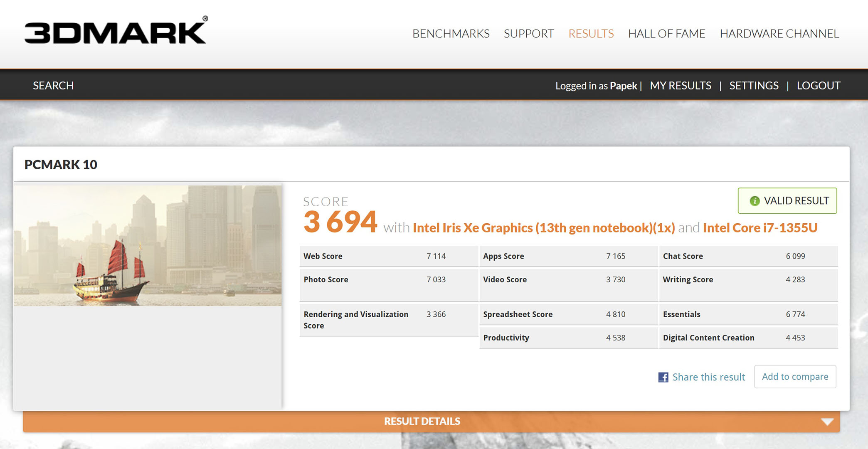This screenshot has height=449, width=868.
Task: Click the 3DMARK logo
Action: click(x=116, y=30)
